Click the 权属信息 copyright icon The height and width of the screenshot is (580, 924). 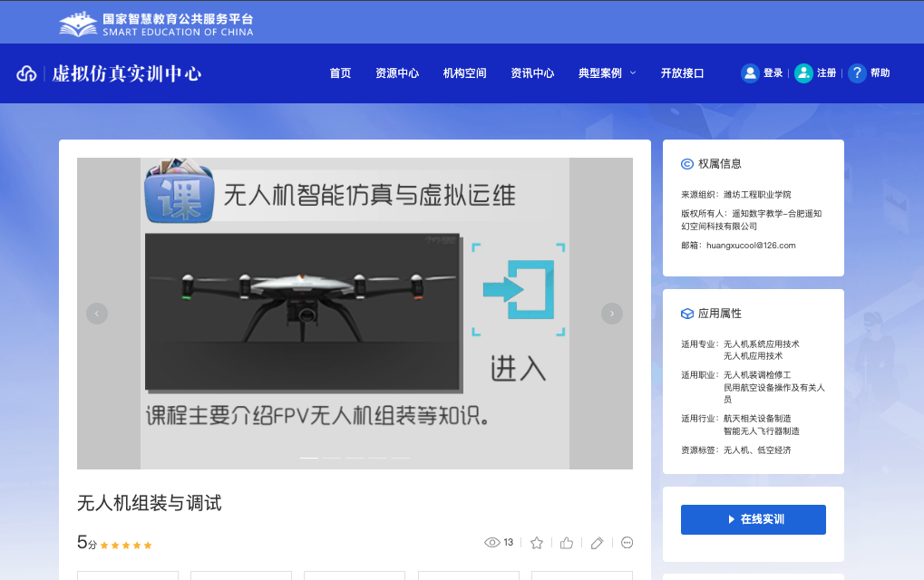687,164
